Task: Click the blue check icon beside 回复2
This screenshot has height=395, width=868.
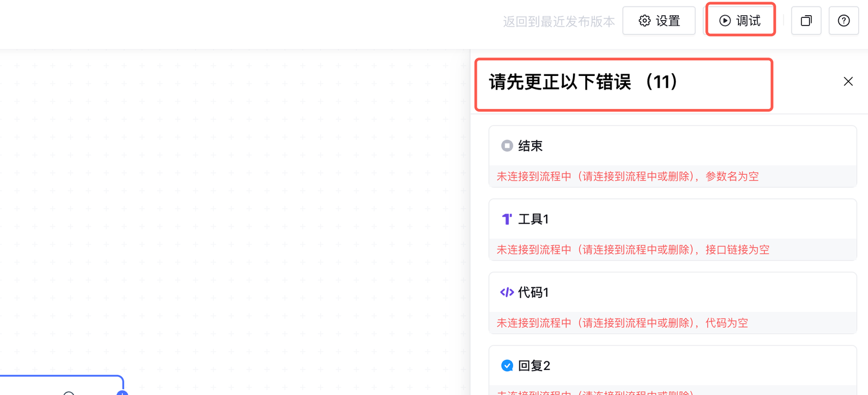Action: 507,365
